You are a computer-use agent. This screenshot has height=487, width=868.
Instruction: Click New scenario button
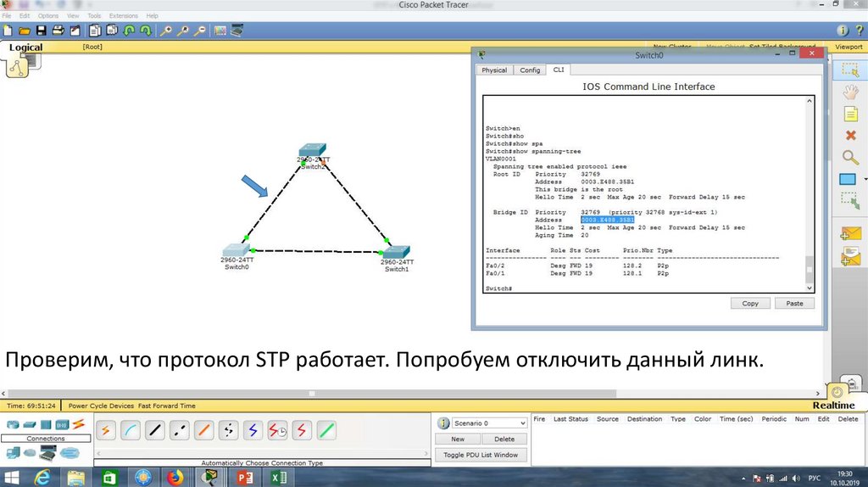tap(458, 439)
